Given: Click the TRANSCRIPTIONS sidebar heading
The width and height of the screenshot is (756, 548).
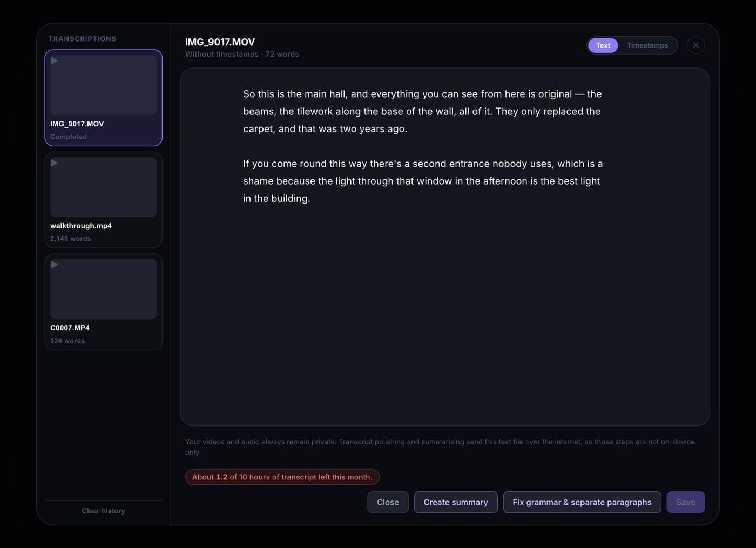Looking at the screenshot, I should [x=82, y=39].
